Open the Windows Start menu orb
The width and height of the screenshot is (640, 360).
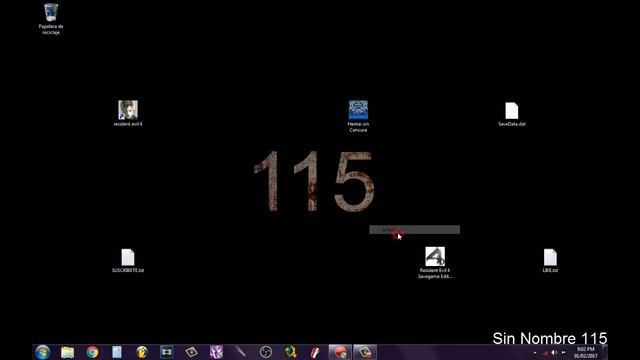(42, 352)
